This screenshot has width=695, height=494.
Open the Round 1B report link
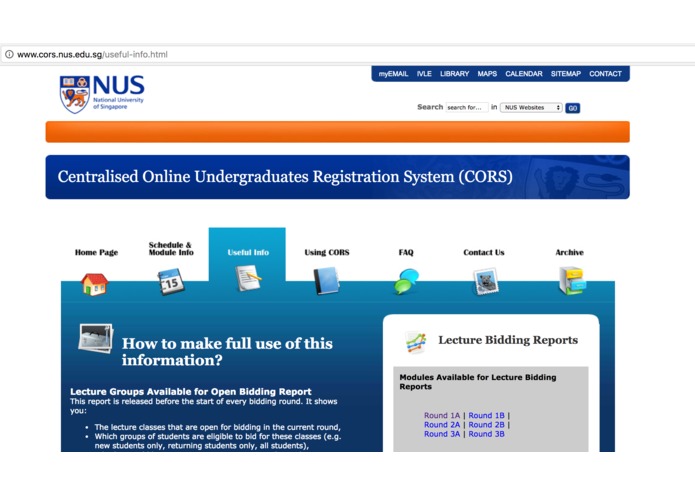tap(486, 415)
